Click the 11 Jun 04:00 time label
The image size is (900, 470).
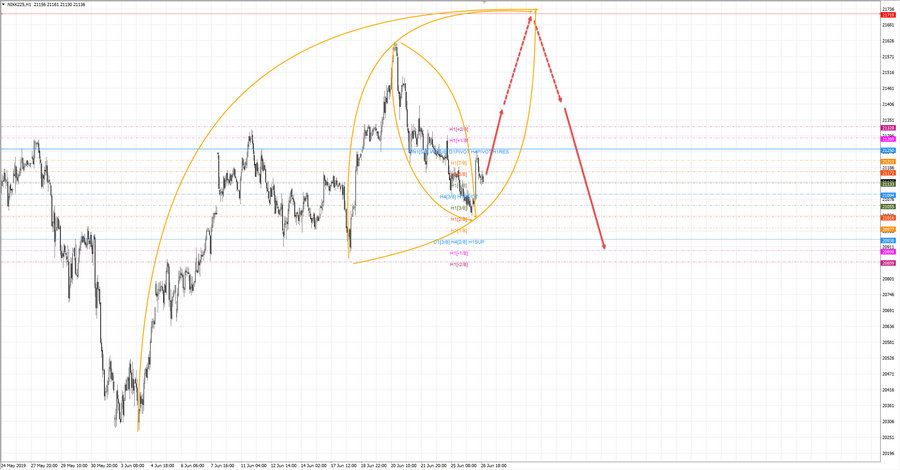coord(253,465)
